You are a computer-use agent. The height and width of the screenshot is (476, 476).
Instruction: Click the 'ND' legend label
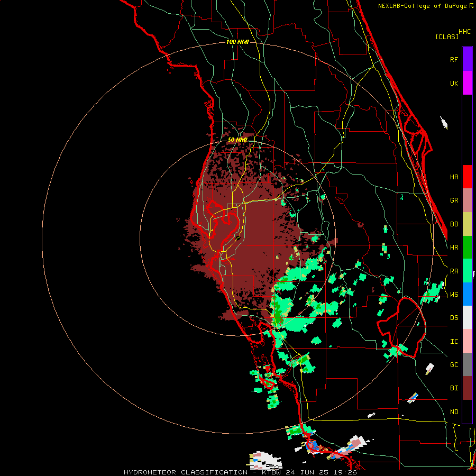coord(454,412)
